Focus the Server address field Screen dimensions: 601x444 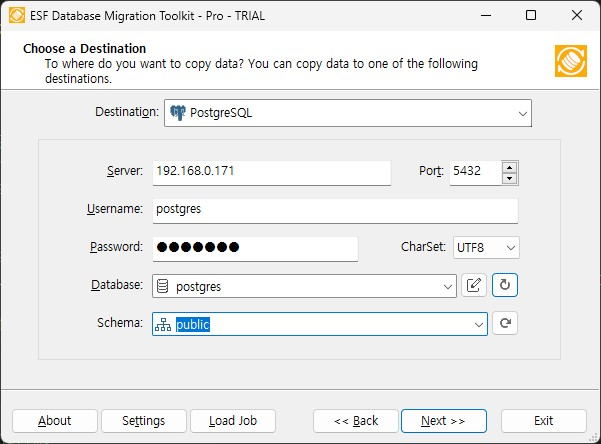[x=272, y=173]
